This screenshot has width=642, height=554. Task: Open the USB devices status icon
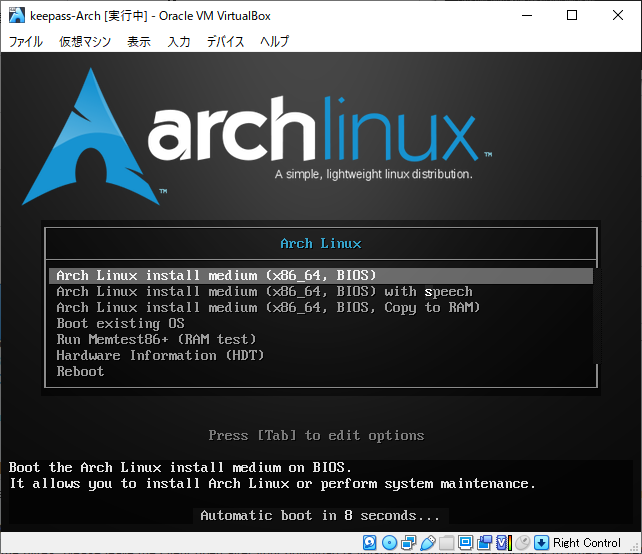click(x=427, y=543)
